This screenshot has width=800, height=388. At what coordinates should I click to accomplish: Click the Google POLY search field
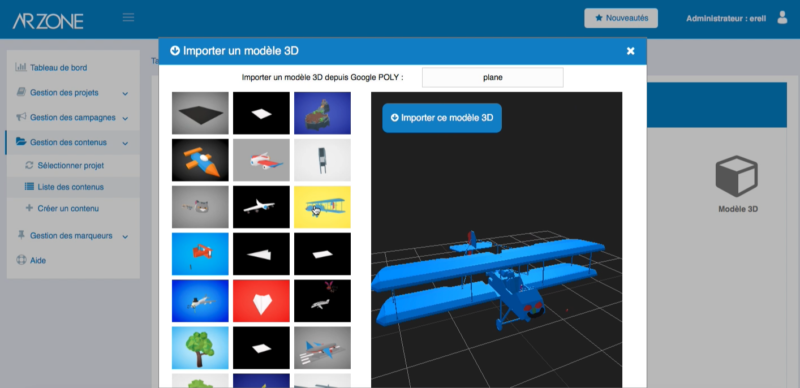coord(493,78)
